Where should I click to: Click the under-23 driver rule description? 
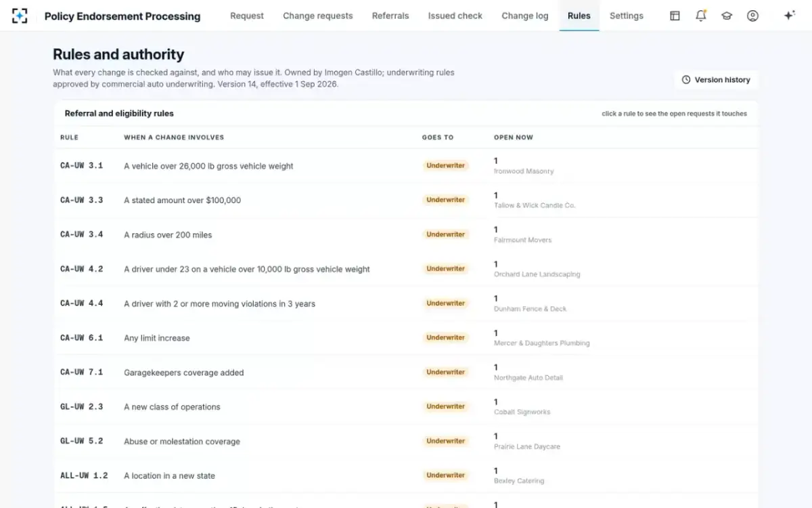(x=247, y=270)
